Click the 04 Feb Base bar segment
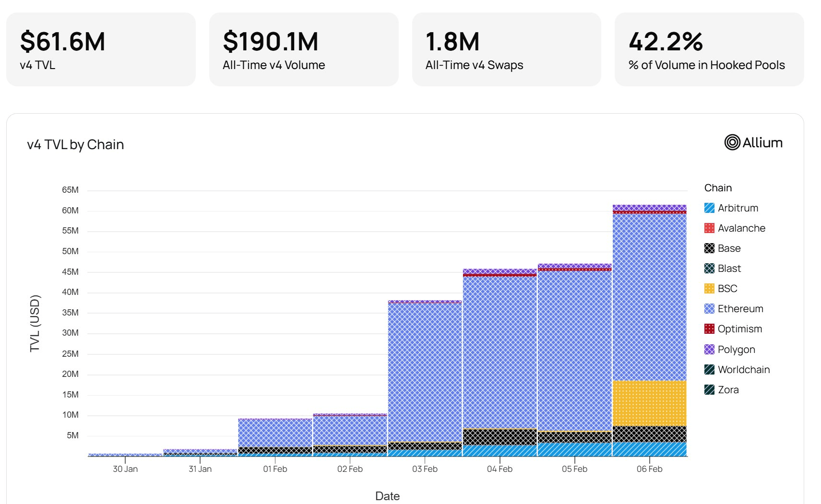The height and width of the screenshot is (504, 821). (x=500, y=437)
